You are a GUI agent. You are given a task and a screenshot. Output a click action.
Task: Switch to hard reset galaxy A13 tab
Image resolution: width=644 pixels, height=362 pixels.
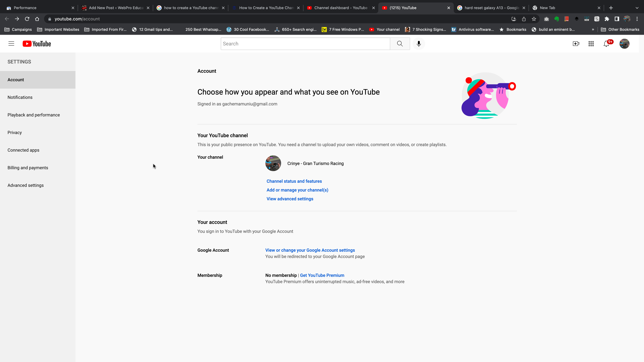491,8
